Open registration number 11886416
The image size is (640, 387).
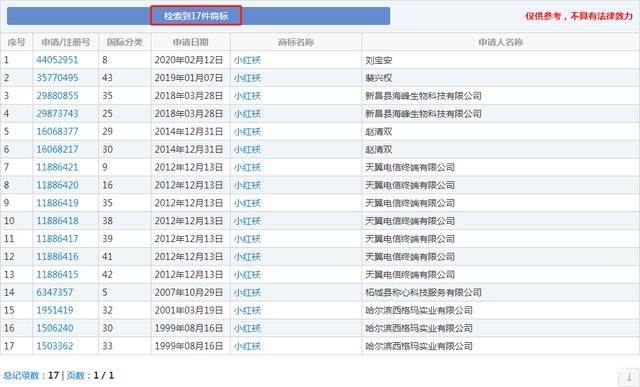57,257
